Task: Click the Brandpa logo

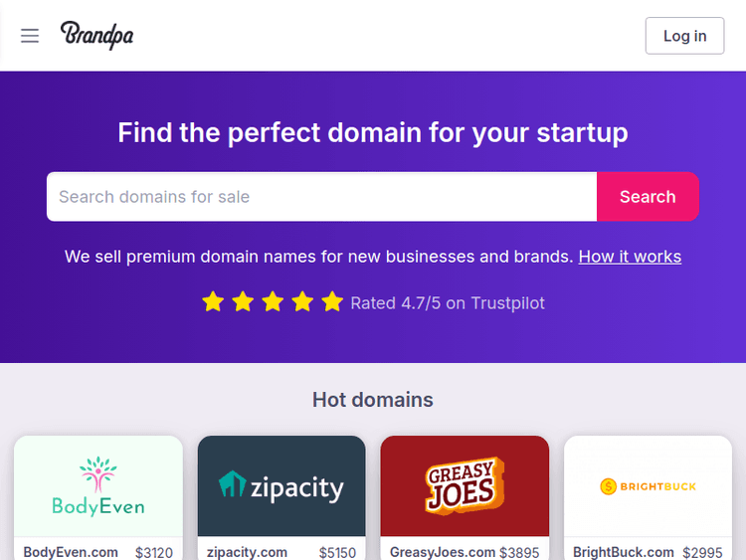Action: click(96, 35)
